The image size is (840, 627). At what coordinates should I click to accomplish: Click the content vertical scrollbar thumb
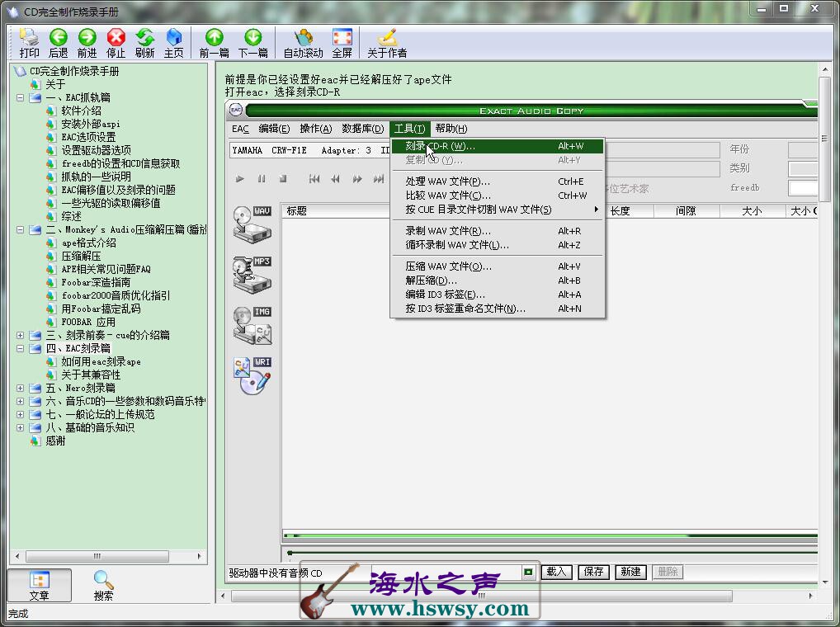(x=824, y=138)
